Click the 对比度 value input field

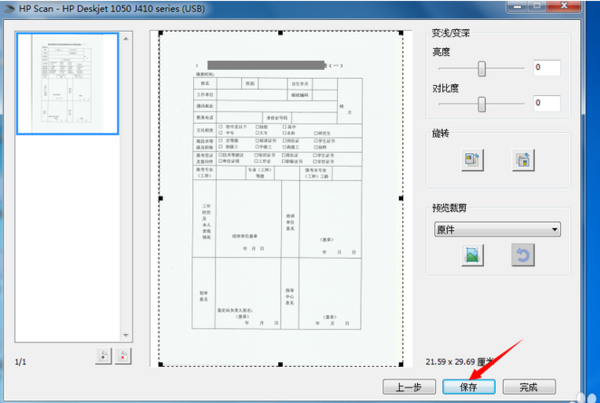tap(546, 103)
